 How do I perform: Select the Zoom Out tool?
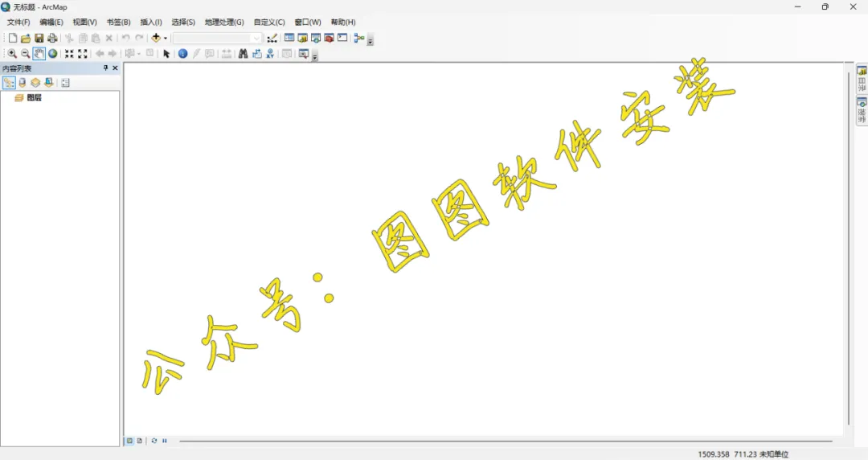click(26, 54)
